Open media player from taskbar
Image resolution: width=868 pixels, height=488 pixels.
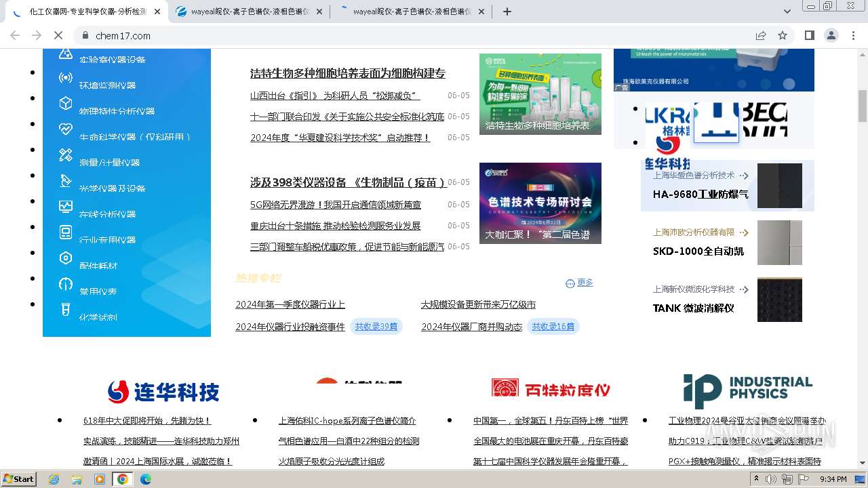click(x=100, y=479)
